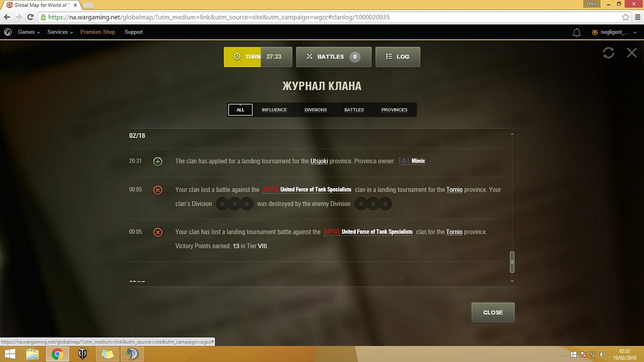644x362 pixels.
Task: Switch to the Provinces filter tab
Action: (x=394, y=110)
